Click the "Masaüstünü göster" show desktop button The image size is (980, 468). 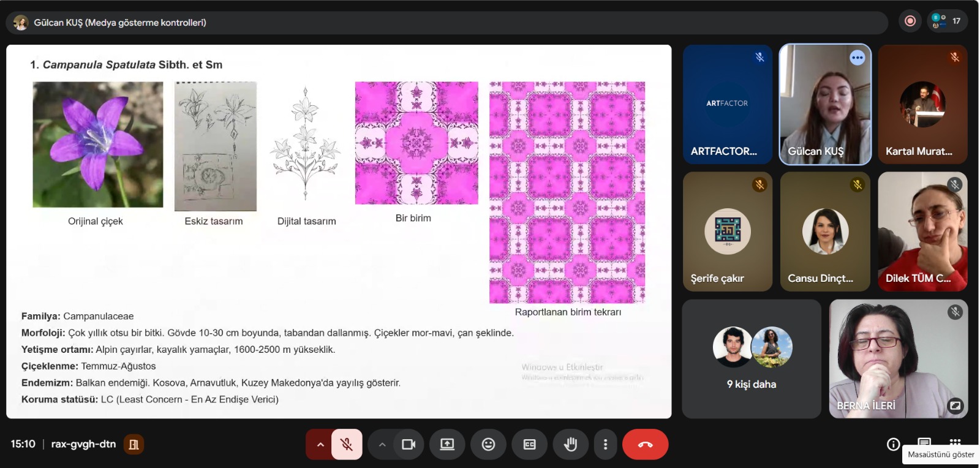[941, 455]
